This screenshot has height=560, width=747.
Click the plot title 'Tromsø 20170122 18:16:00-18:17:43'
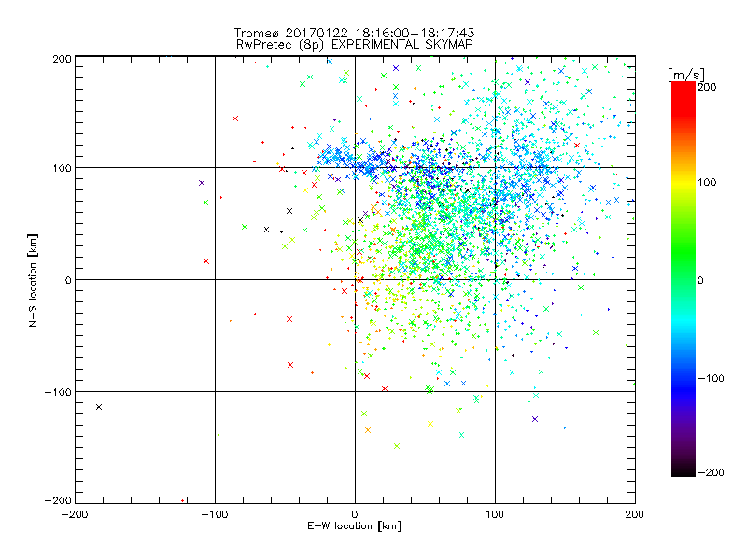(354, 33)
